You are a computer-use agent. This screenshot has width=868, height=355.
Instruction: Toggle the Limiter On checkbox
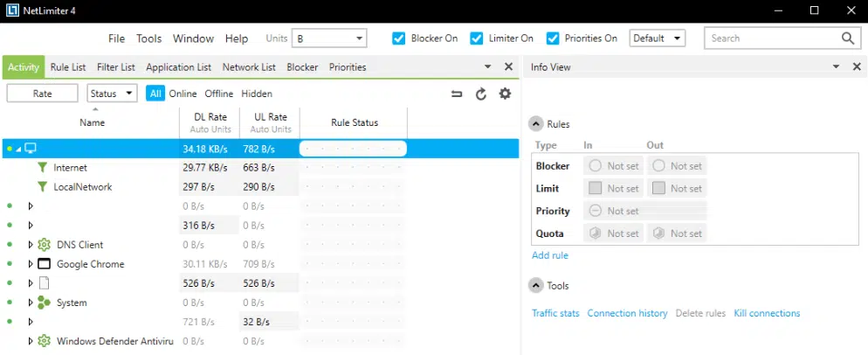476,38
